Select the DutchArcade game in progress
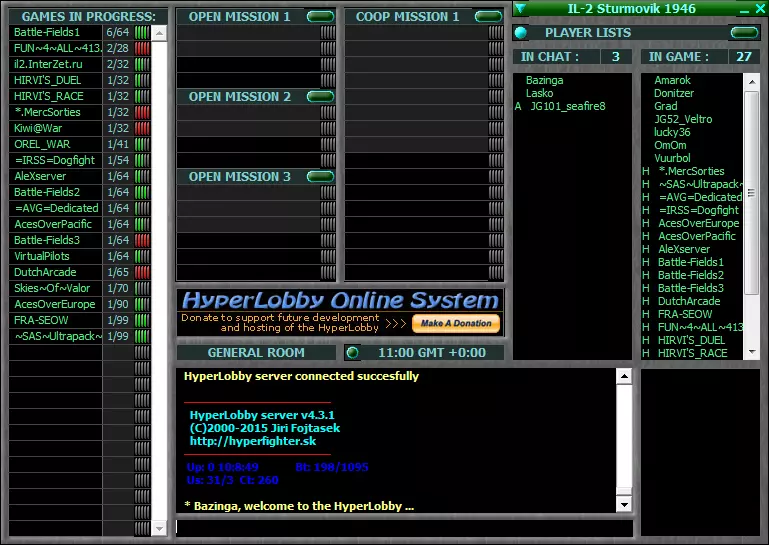The image size is (769, 545). (x=79, y=272)
